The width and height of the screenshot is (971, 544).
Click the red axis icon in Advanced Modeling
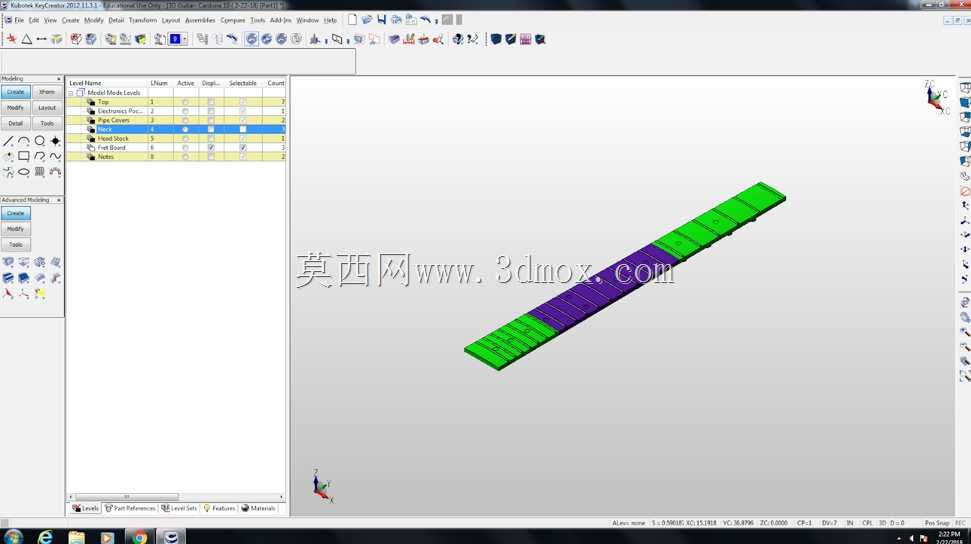(8, 294)
